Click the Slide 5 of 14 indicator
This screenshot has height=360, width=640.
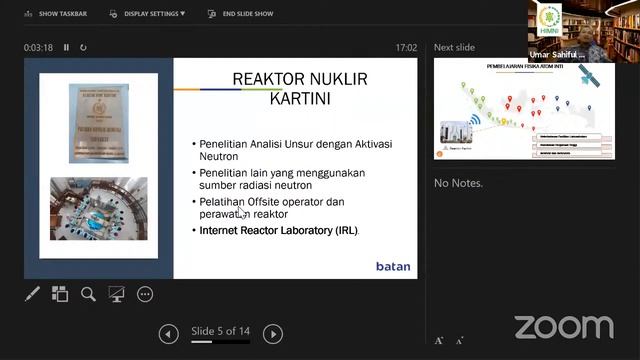[220, 331]
